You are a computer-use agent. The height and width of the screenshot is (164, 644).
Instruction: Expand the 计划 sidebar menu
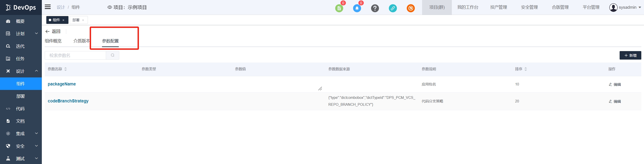tap(21, 34)
